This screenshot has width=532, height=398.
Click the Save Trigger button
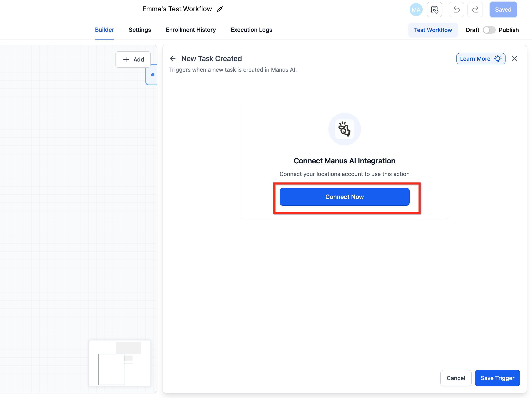pyautogui.click(x=497, y=378)
